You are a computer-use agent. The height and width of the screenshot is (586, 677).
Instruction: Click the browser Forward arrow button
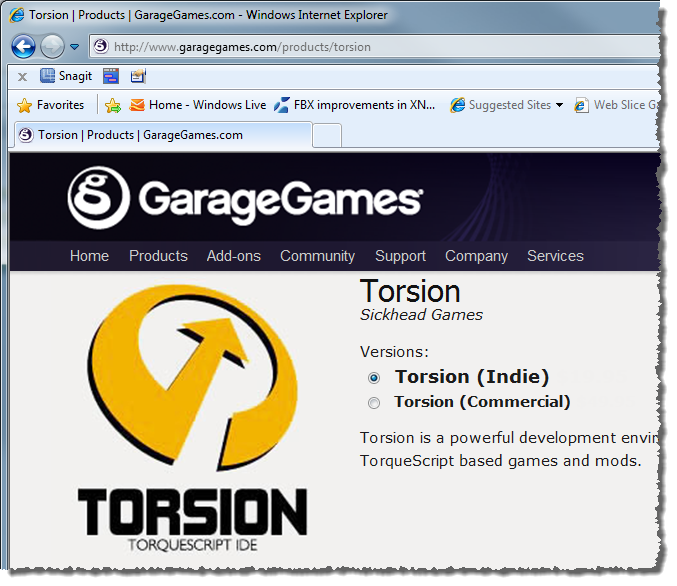click(52, 46)
